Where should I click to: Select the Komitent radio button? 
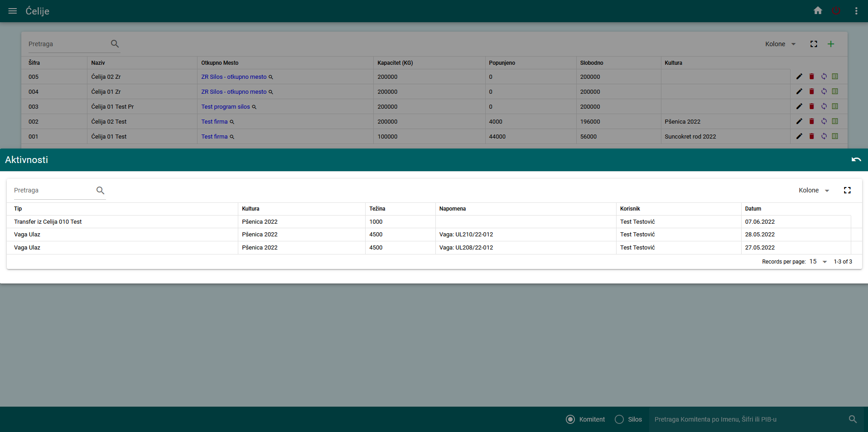570,419
